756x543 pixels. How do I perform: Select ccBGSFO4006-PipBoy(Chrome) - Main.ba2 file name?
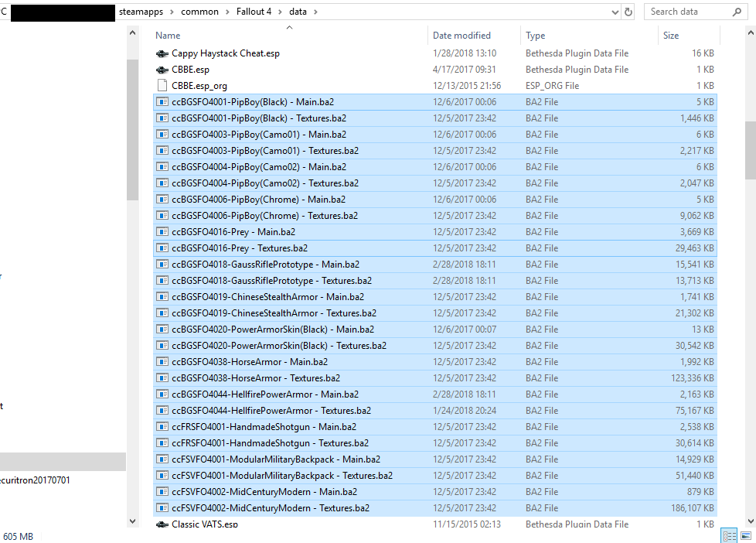258,200
